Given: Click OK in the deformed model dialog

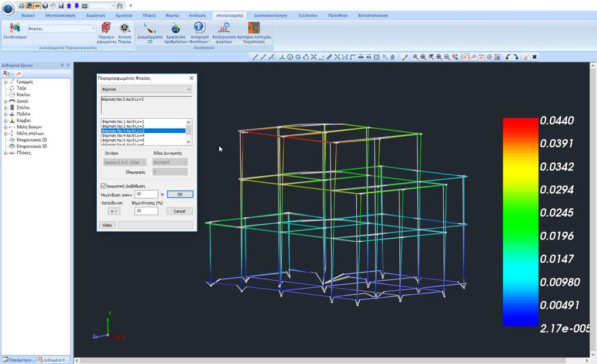Looking at the screenshot, I should (x=180, y=195).
